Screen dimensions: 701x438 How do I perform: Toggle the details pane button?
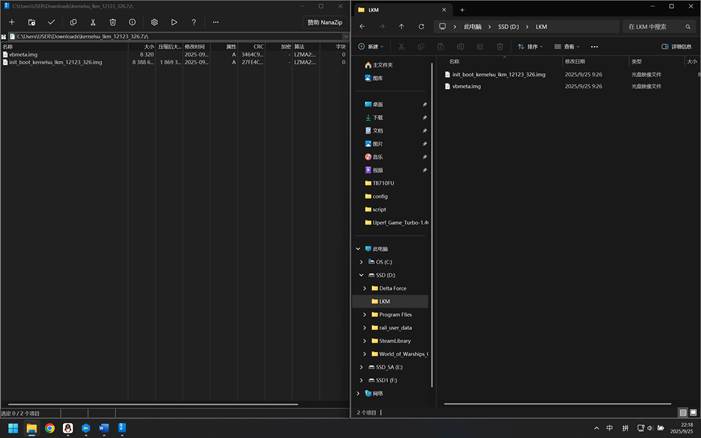point(678,46)
